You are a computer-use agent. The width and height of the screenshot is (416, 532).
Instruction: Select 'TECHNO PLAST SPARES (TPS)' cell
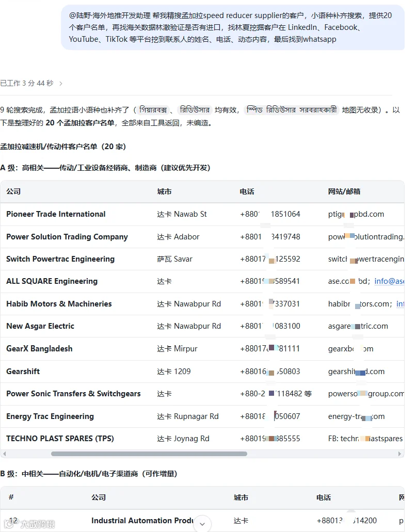(x=60, y=439)
